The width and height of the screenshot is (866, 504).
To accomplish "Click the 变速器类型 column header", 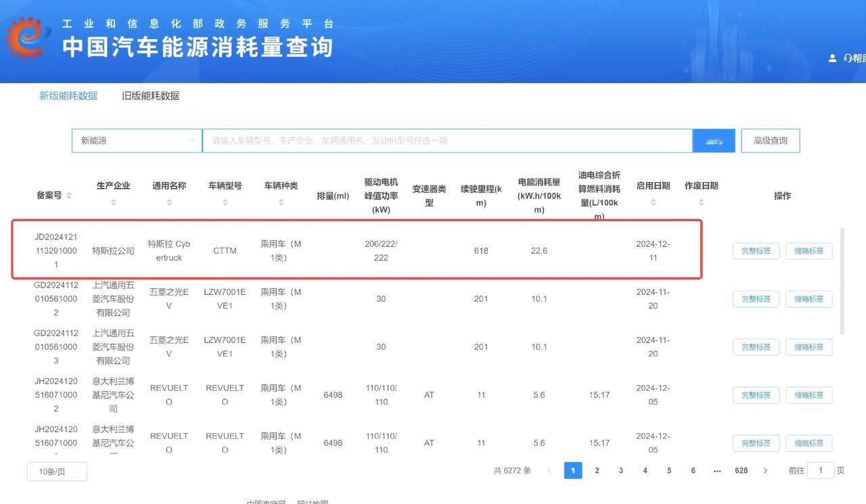I will point(429,196).
